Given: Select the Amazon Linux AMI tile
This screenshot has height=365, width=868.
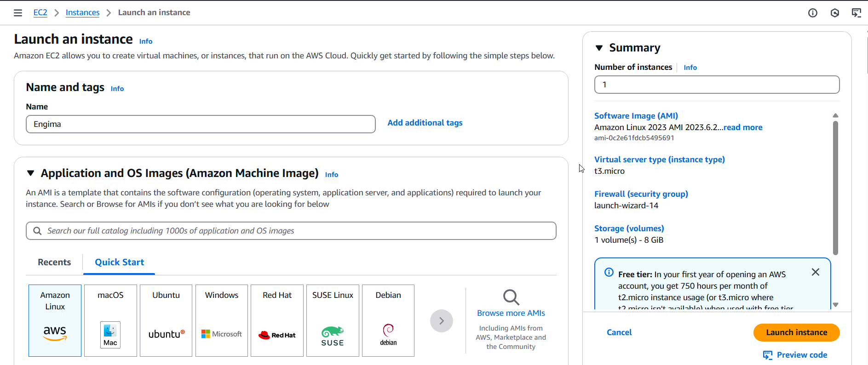Looking at the screenshot, I should [55, 320].
